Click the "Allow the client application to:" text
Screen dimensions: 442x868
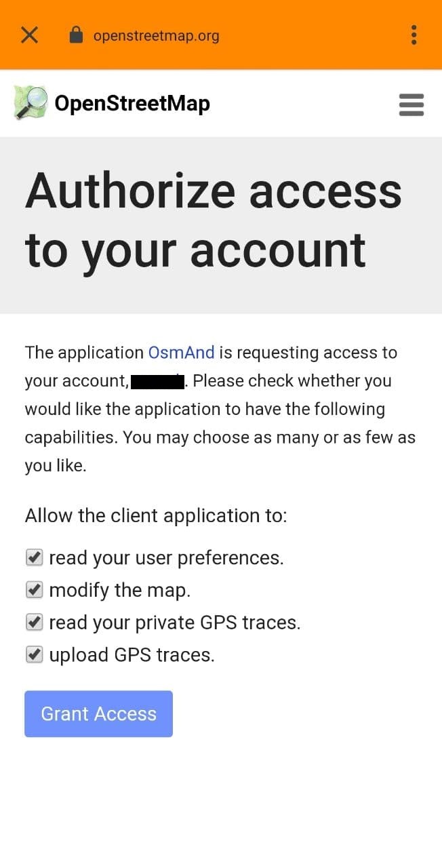[x=156, y=516]
